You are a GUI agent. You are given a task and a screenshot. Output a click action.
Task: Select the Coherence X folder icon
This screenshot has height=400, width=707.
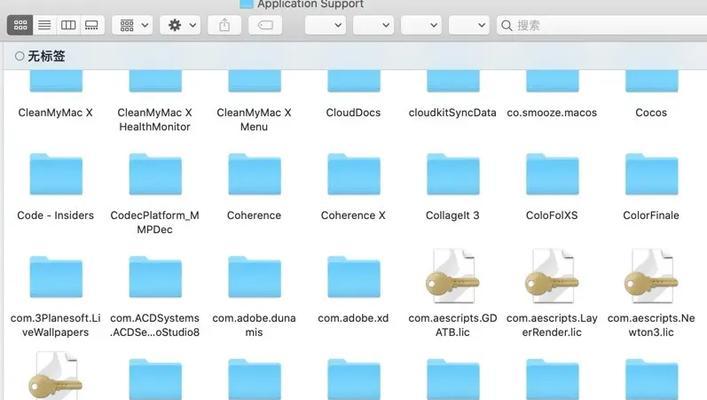coord(354,174)
